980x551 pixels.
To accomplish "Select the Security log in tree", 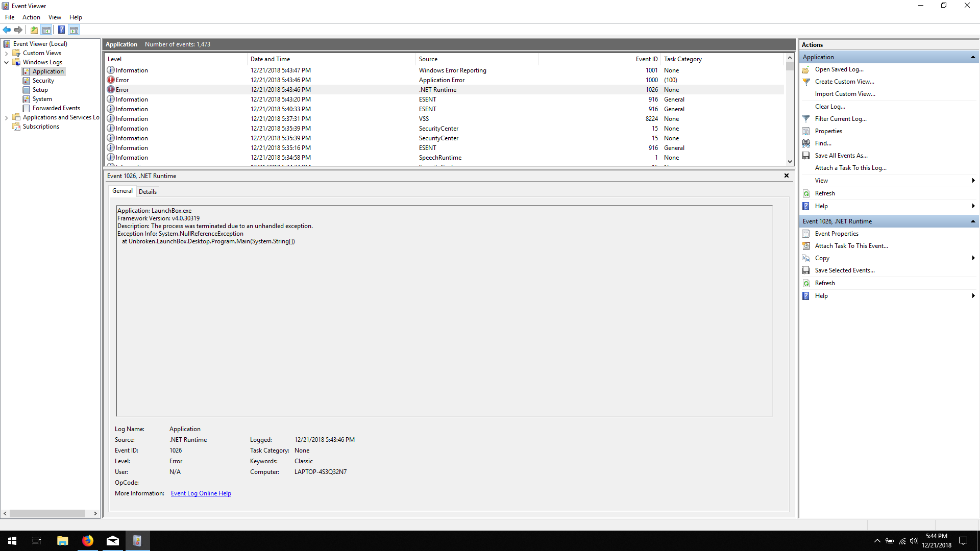I will (43, 81).
